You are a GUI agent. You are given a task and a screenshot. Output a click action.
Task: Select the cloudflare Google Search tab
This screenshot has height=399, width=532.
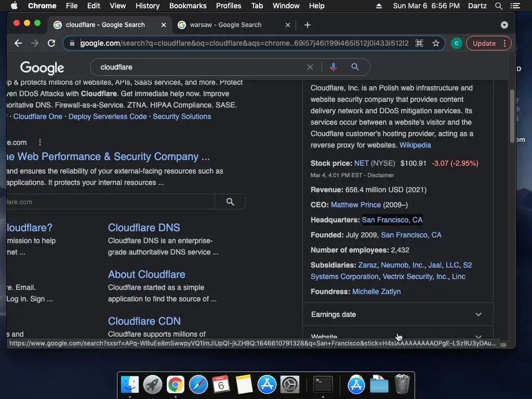click(x=105, y=25)
